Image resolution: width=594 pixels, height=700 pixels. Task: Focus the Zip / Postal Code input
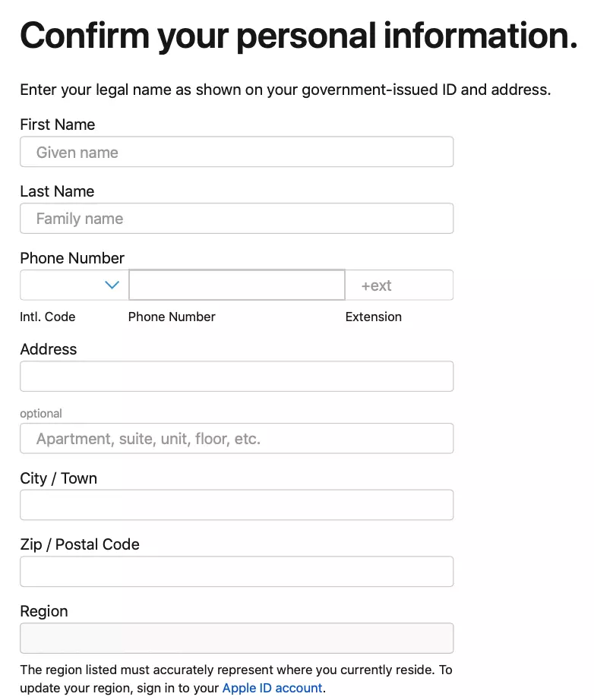(x=237, y=572)
